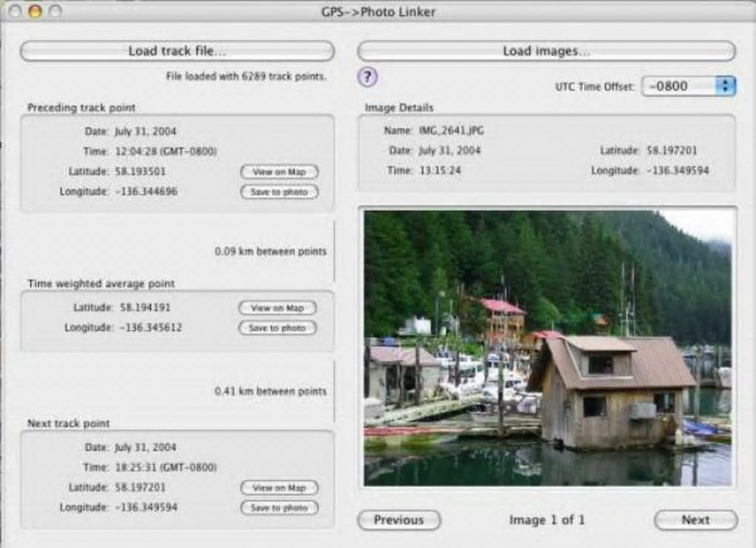Click the purple help question mark icon
The image size is (756, 548).
368,76
